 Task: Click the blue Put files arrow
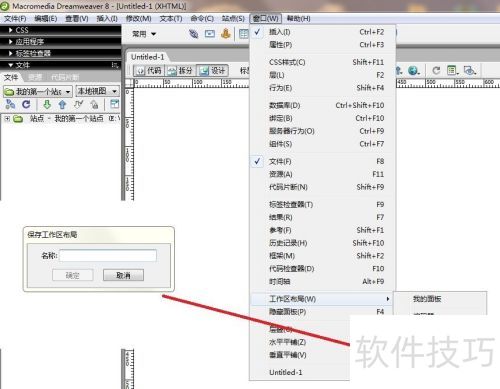click(x=62, y=105)
